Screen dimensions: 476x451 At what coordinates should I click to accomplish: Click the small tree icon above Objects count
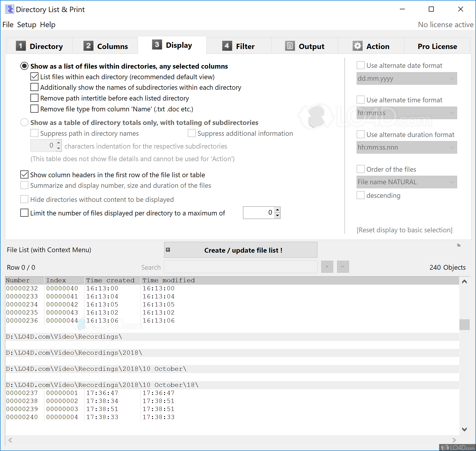pos(459,245)
